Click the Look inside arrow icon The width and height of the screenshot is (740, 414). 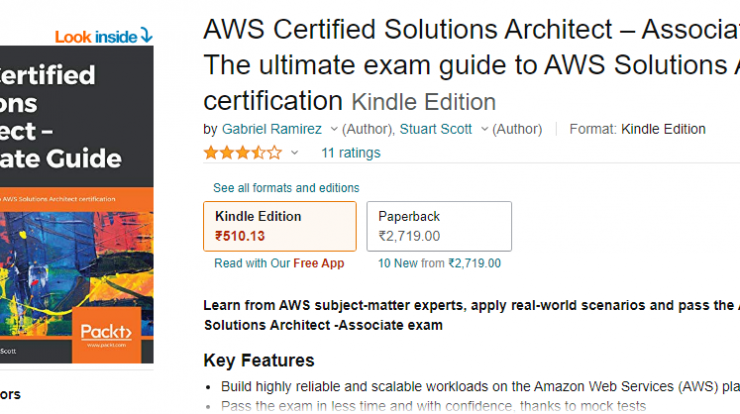(x=147, y=35)
